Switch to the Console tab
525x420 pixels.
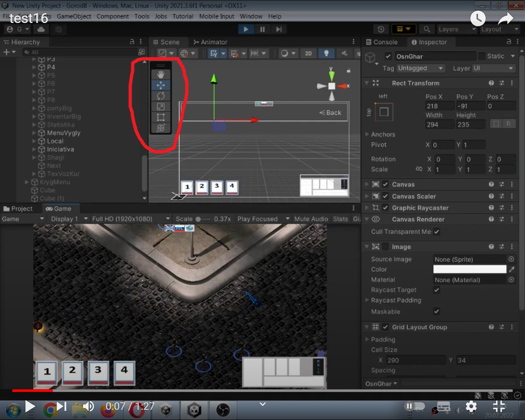click(382, 42)
